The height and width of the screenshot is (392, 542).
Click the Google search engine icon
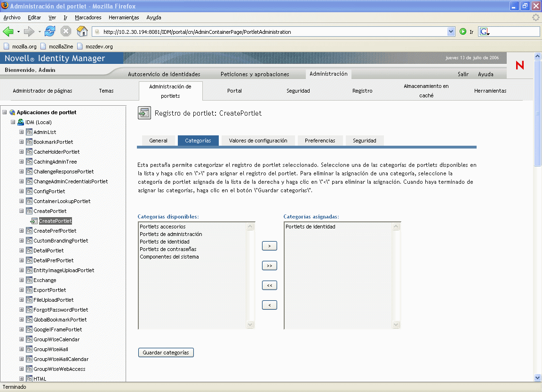tap(484, 32)
